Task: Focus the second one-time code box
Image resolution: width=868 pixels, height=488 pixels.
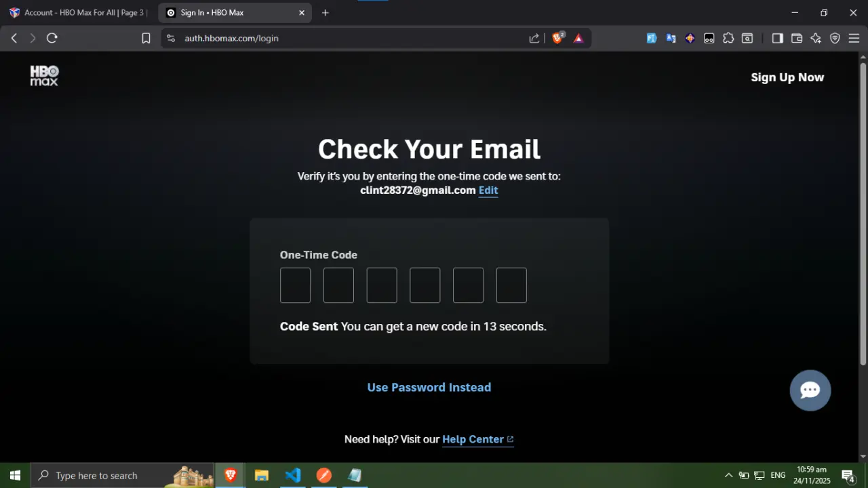Action: tap(338, 285)
